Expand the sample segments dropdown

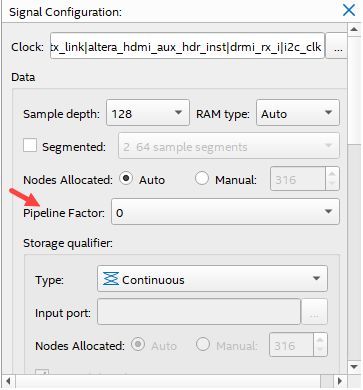229,146
